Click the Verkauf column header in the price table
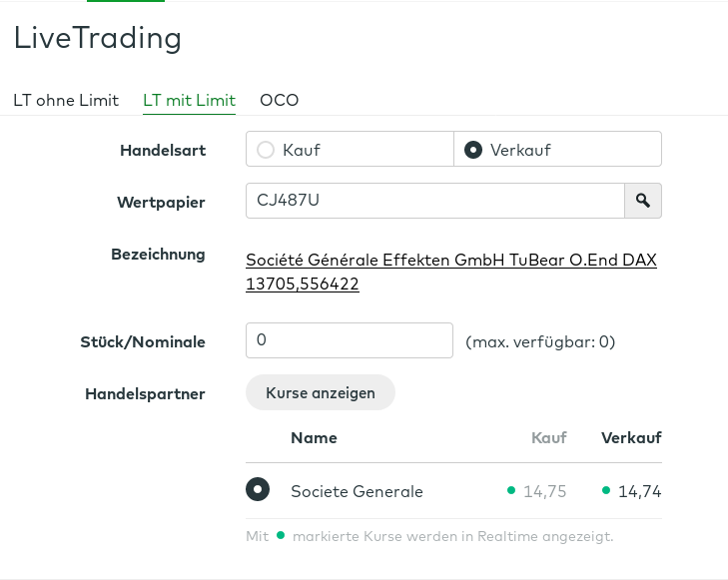728x580 pixels. click(x=631, y=437)
